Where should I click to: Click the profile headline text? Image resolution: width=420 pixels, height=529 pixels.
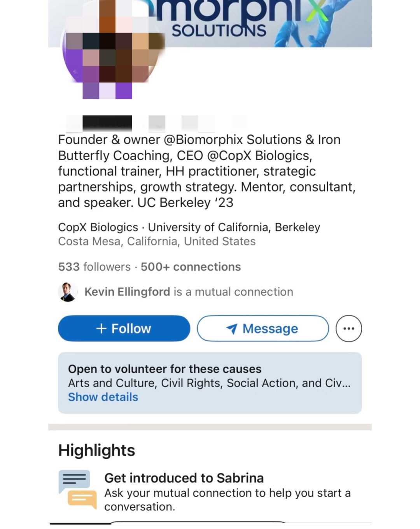(x=207, y=171)
